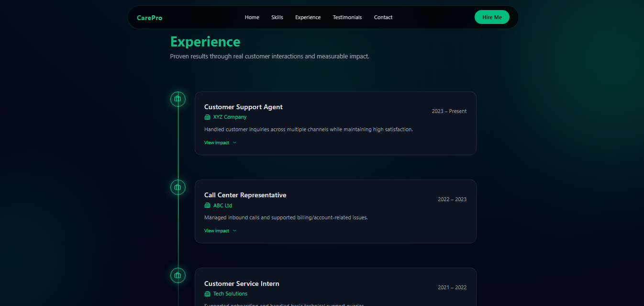Click the building icon next to Tech Solutions
The image size is (644, 306).
(x=207, y=294)
